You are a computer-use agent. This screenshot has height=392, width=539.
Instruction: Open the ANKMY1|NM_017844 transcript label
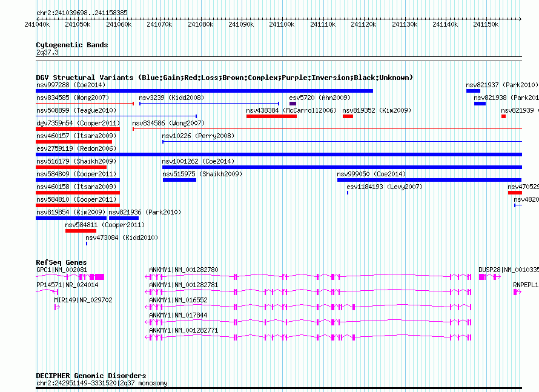pos(179,315)
